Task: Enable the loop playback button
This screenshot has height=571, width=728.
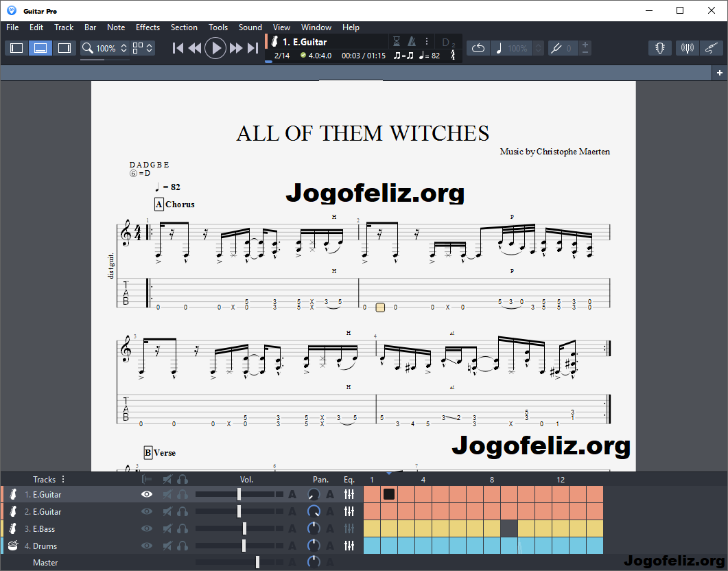Action: [x=478, y=48]
